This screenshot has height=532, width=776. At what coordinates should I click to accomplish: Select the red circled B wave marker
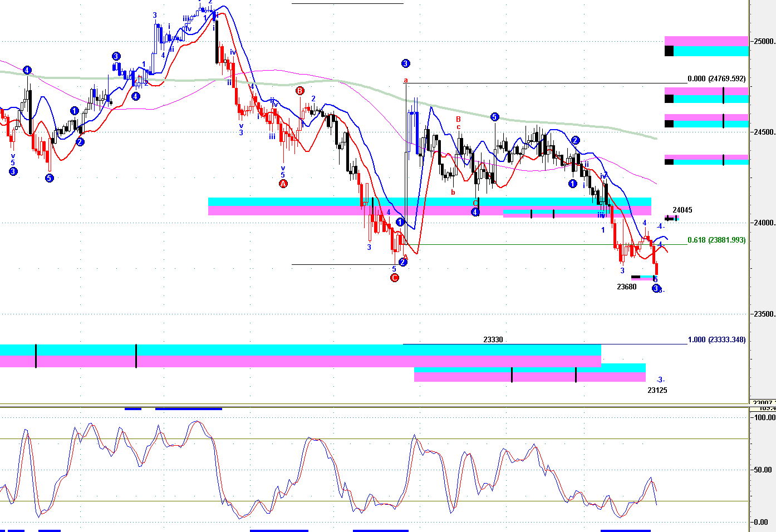tap(300, 91)
